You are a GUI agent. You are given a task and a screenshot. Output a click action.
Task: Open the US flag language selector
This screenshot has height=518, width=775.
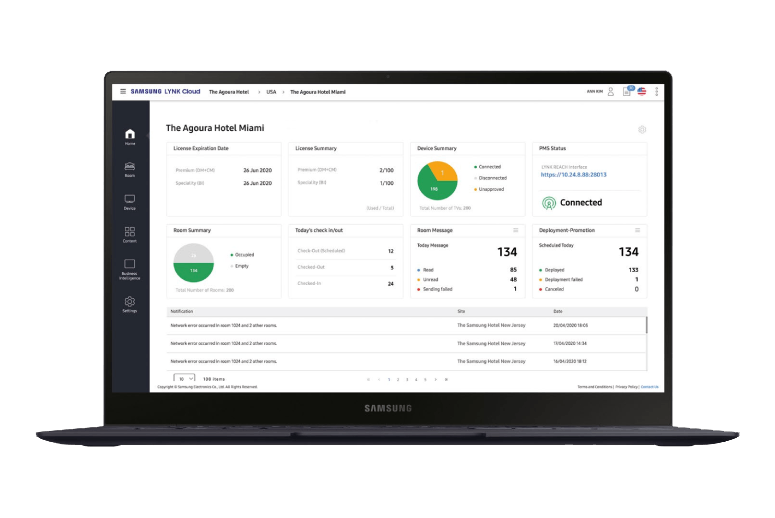[x=642, y=91]
